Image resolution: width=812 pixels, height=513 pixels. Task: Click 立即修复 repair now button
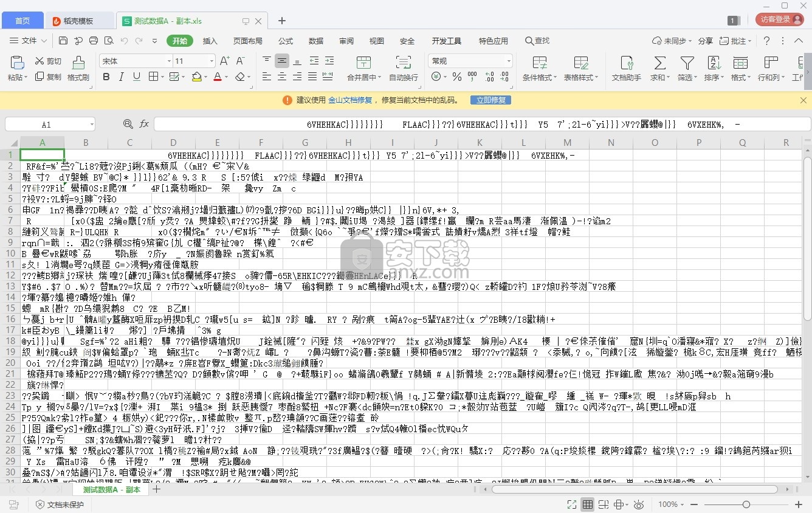tap(491, 100)
